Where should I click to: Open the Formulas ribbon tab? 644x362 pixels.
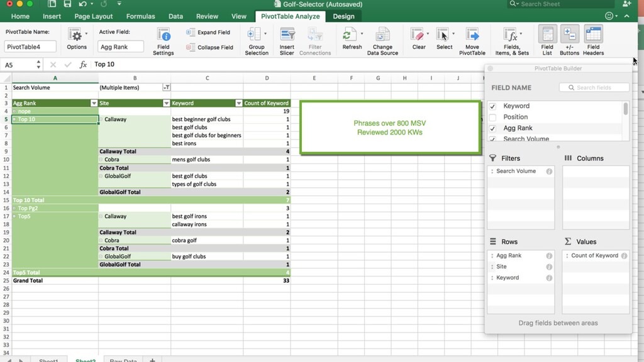(140, 16)
